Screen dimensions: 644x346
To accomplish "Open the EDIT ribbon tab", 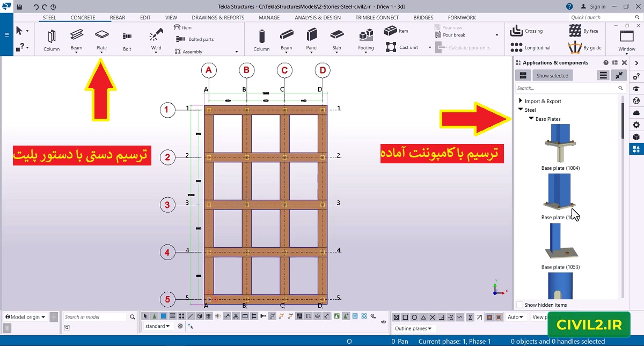I will [x=145, y=17].
